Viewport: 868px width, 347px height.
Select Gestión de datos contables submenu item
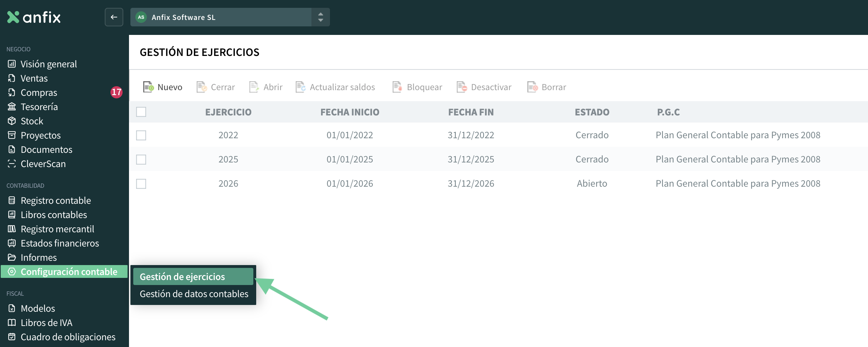click(x=193, y=294)
